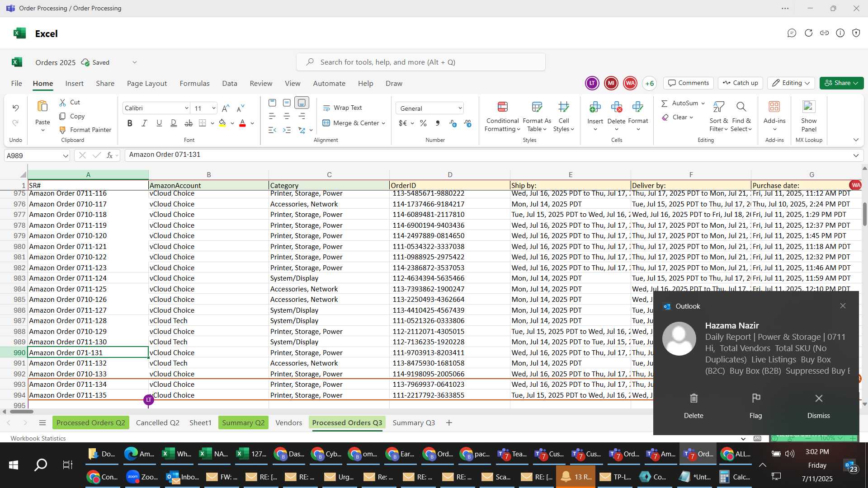Toggle Bold formatting

click(x=130, y=123)
